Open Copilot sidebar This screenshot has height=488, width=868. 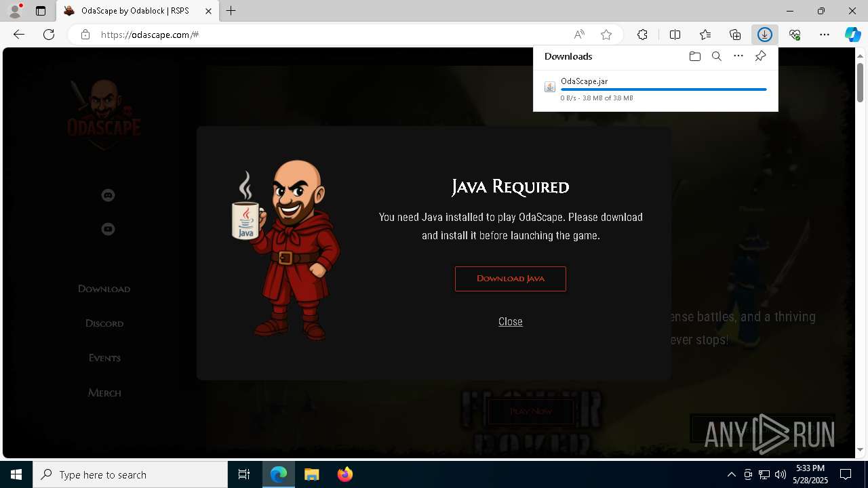(x=852, y=35)
